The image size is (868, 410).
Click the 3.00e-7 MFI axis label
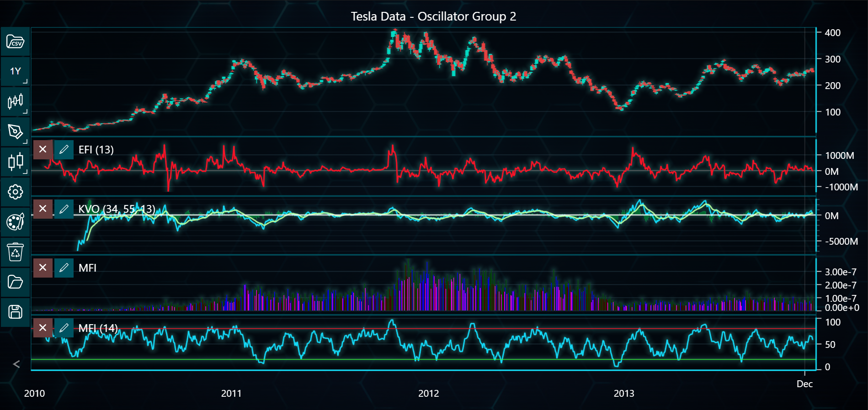point(841,272)
